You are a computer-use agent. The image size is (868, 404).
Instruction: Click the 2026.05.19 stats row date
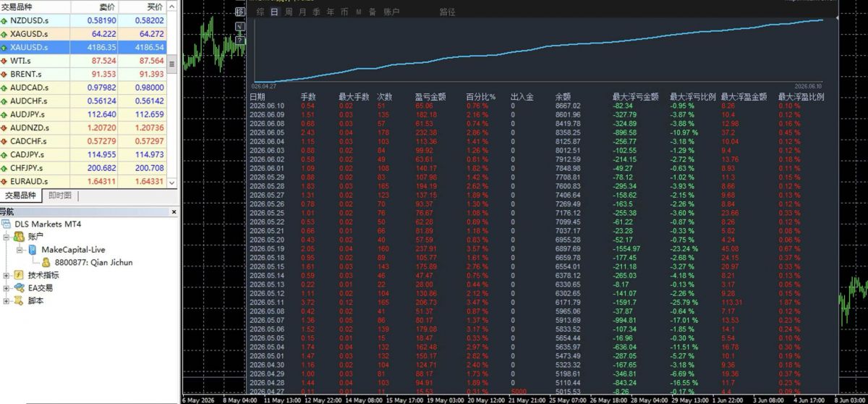coord(267,248)
